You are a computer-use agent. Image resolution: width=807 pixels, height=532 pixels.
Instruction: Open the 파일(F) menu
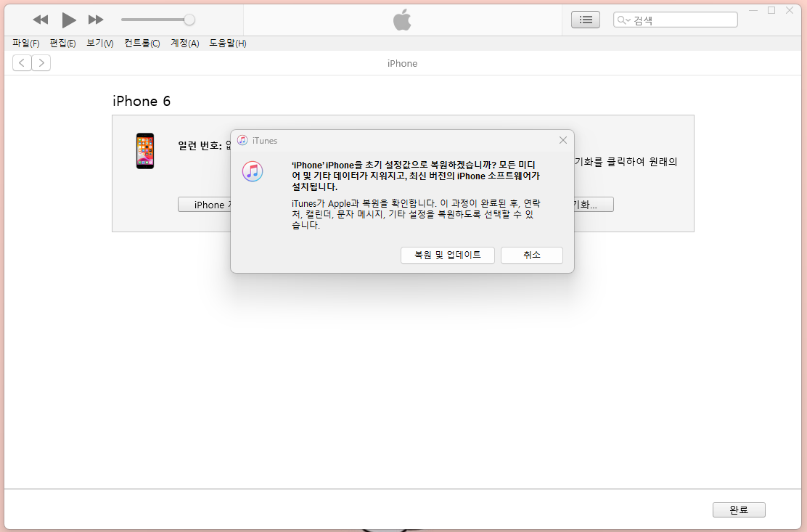click(x=25, y=44)
